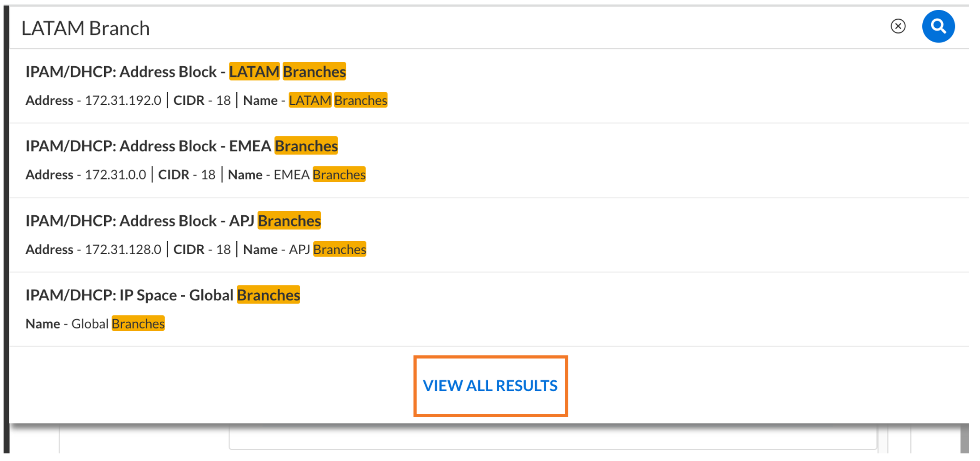Click the blue magnifier search button

pyautogui.click(x=938, y=26)
